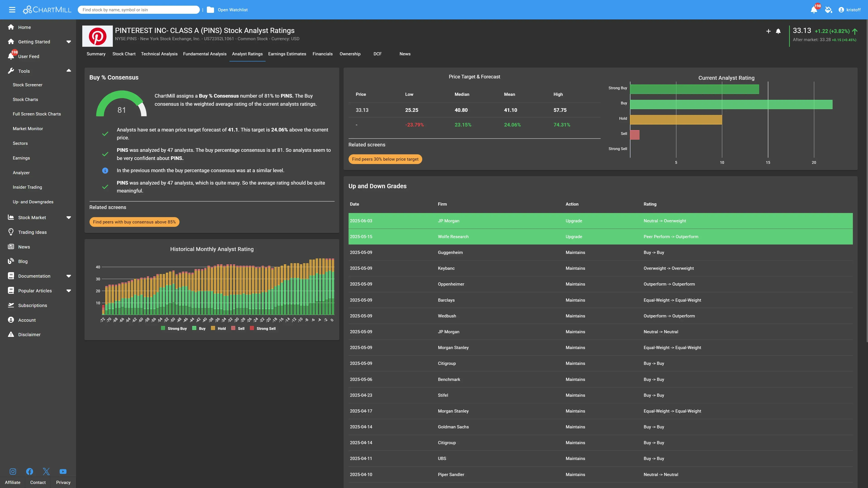This screenshot has height=488, width=868.
Task: Toggle Sell legend series
Action: point(238,328)
